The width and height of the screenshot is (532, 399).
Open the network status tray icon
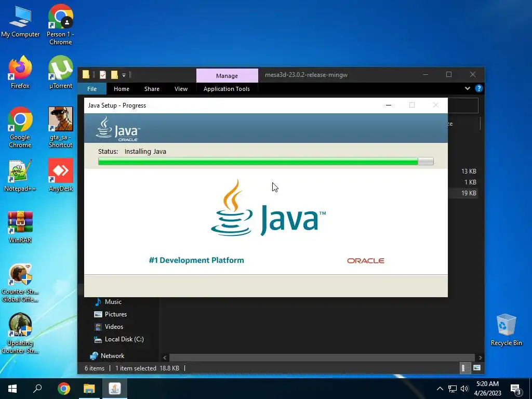coord(453,389)
